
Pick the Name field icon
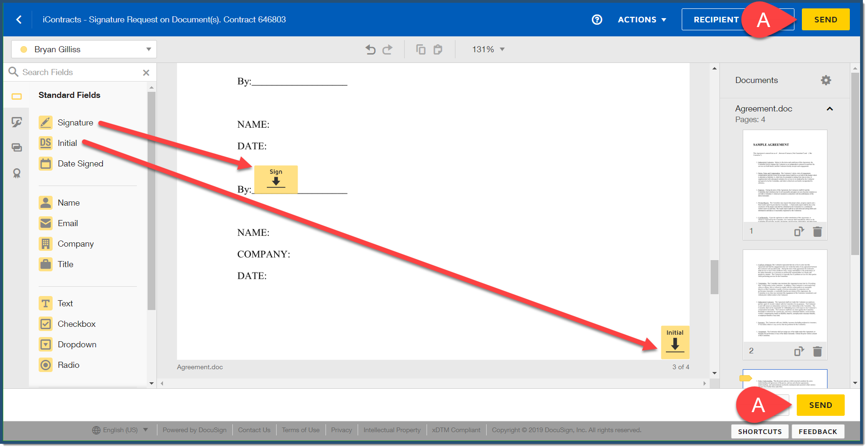click(x=46, y=203)
